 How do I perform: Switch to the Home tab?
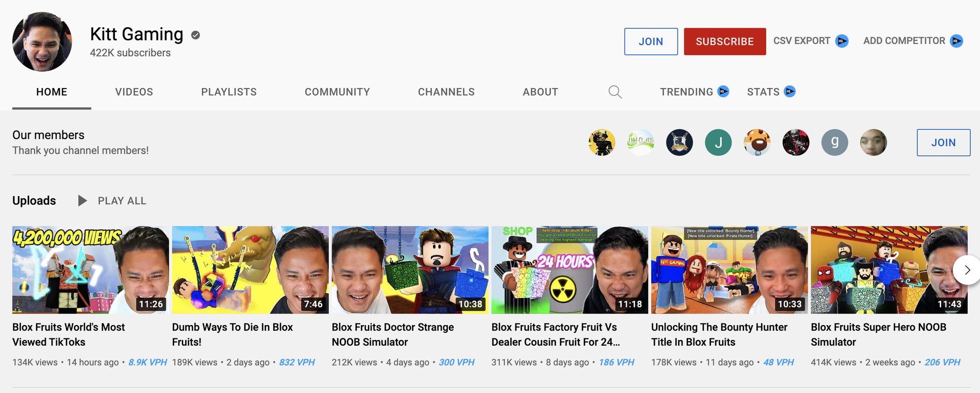coord(52,92)
